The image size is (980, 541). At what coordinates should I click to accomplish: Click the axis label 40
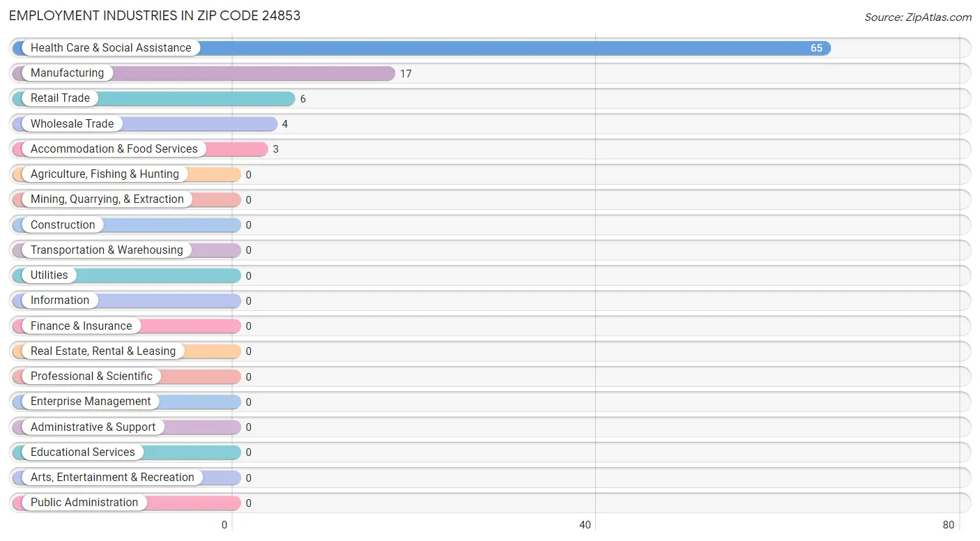coord(585,525)
